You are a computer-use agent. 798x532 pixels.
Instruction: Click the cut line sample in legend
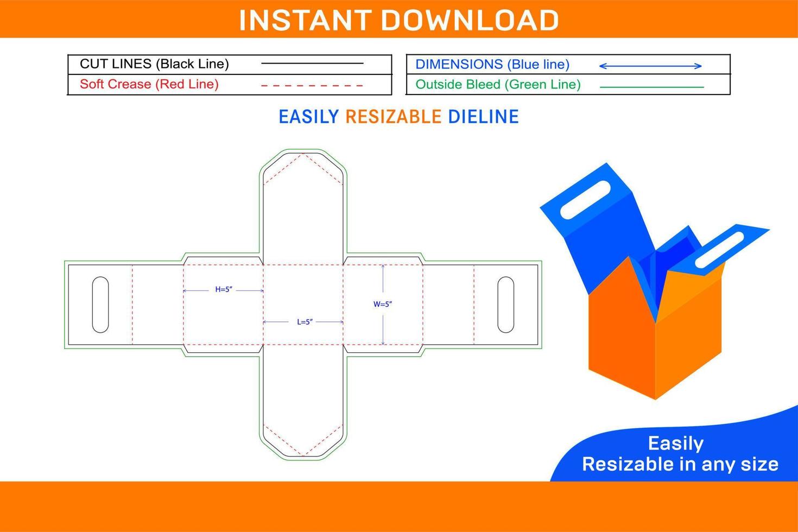coord(313,64)
